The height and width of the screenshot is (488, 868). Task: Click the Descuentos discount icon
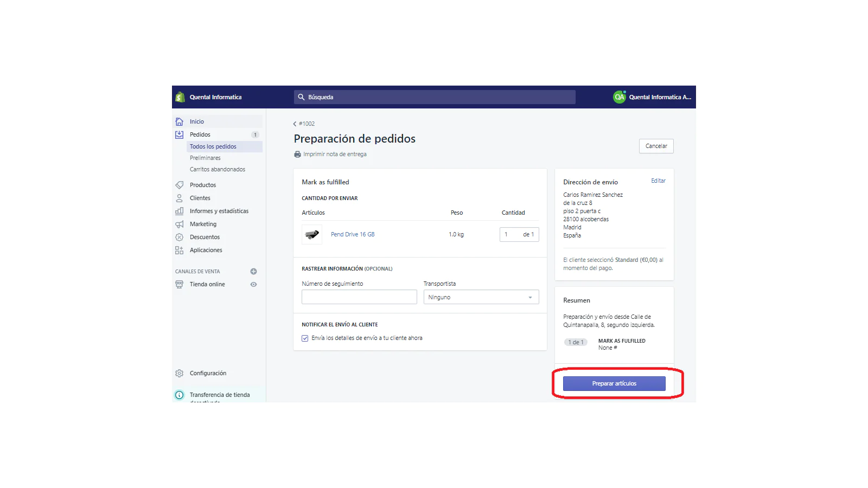(x=180, y=237)
